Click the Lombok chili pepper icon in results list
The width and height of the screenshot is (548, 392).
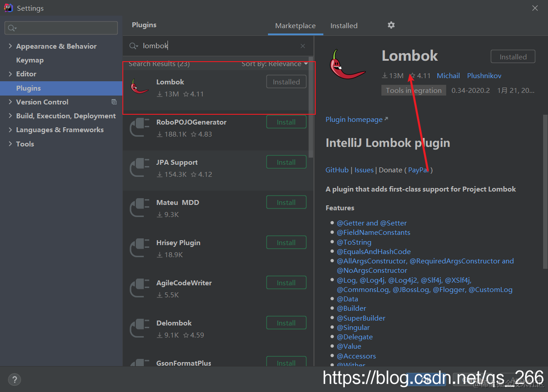coord(140,86)
